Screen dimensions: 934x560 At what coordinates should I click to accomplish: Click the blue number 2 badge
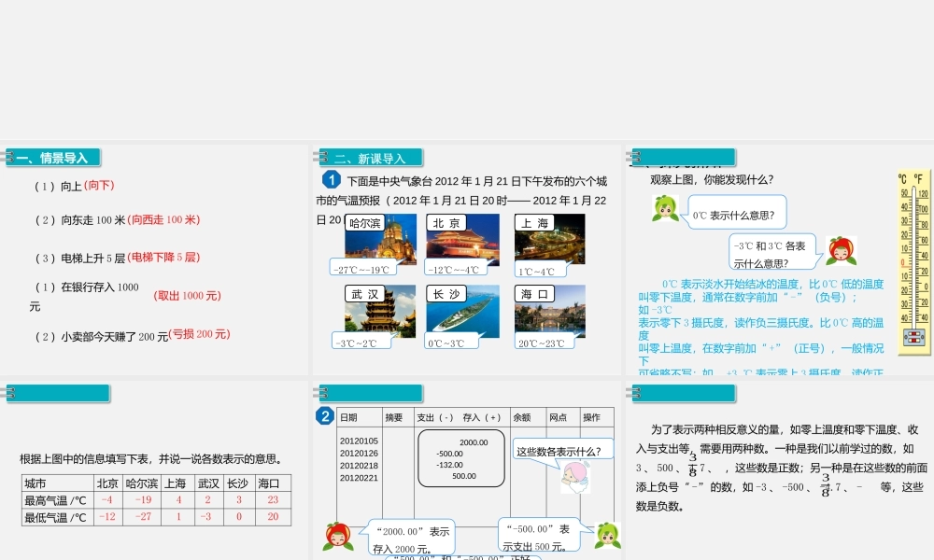coord(325,416)
